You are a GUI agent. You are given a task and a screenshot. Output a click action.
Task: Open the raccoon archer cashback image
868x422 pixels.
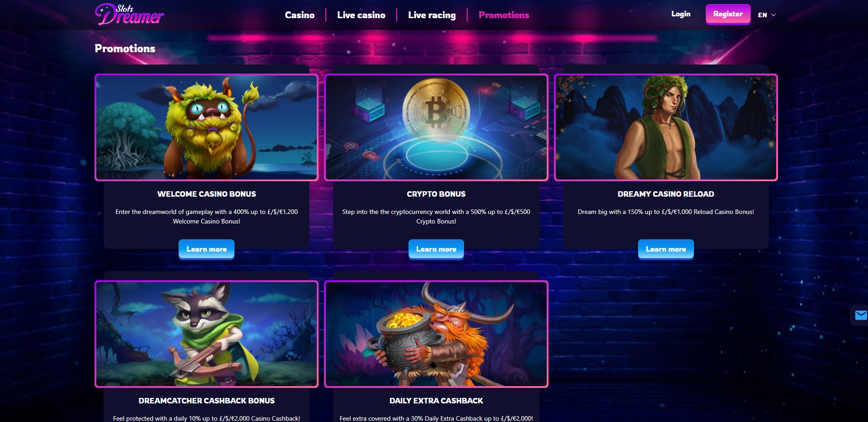click(206, 334)
